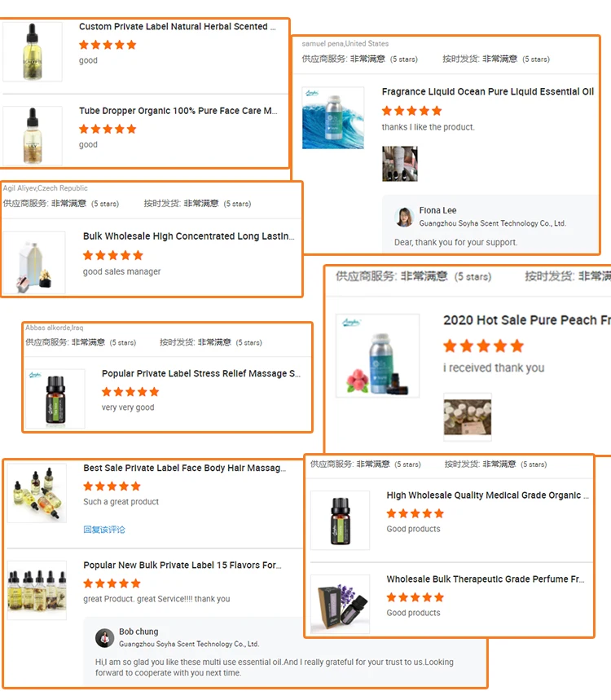Click the Popular Private Label Stress Relief product image
611x700 pixels.
click(55, 398)
